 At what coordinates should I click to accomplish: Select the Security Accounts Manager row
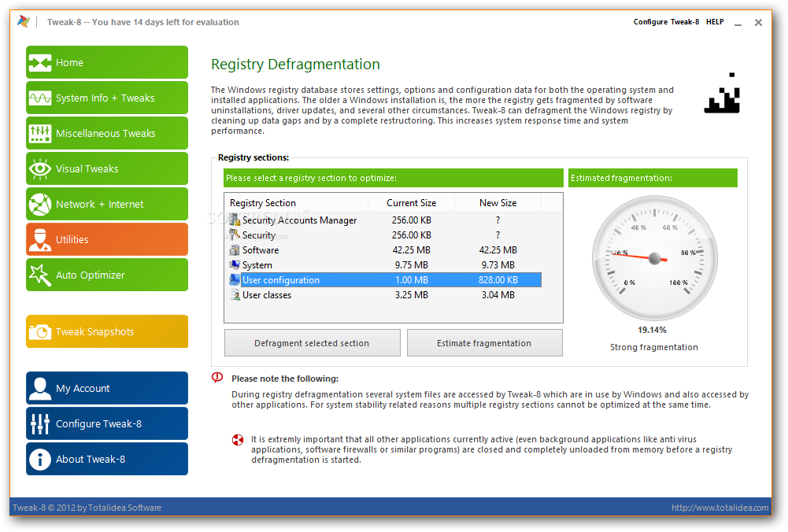(385, 220)
